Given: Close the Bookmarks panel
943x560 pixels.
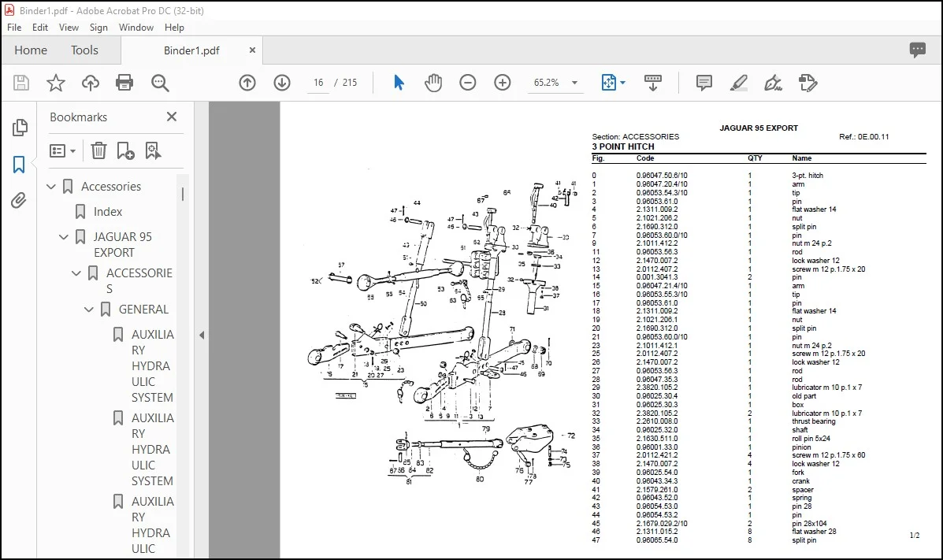Looking at the screenshot, I should (172, 117).
